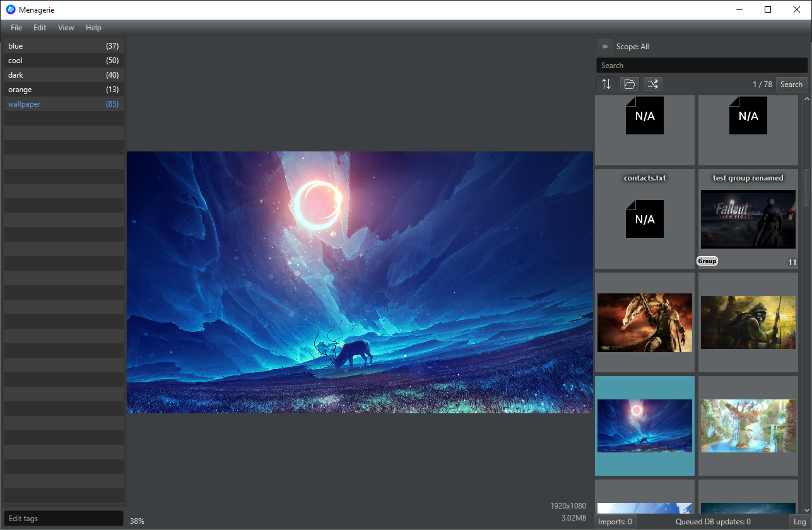Select the blue tag
Screen dimensions: 812x530
pos(64,46)
